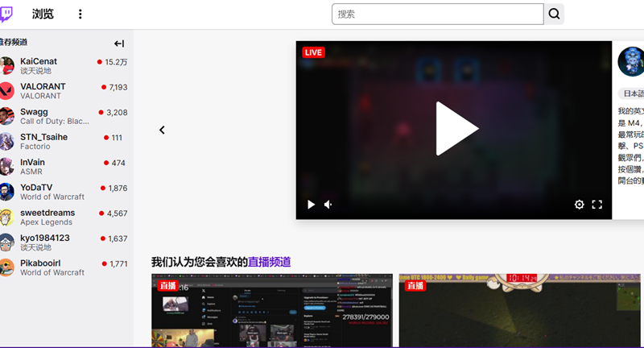Click the LIVE badge on featured stream
The image size is (644, 348).
[x=313, y=52]
